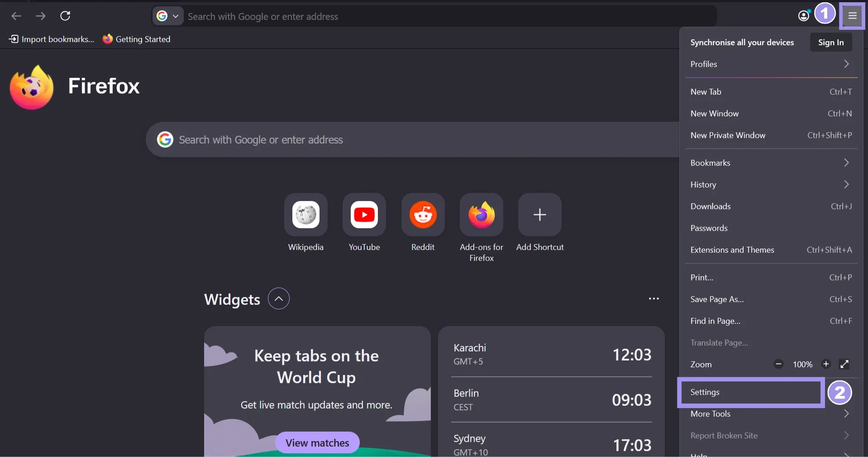
Task: Click the Firefox logo on new tab
Action: click(x=32, y=87)
